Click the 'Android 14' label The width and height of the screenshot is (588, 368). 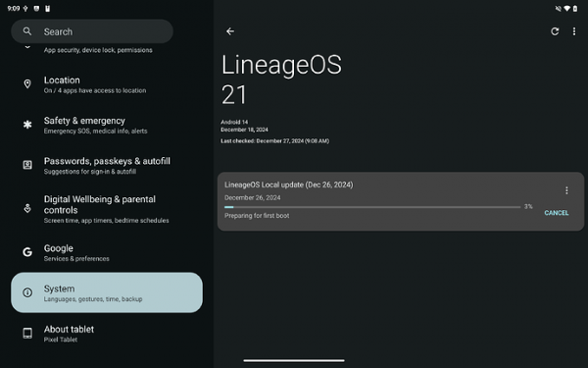(234, 122)
